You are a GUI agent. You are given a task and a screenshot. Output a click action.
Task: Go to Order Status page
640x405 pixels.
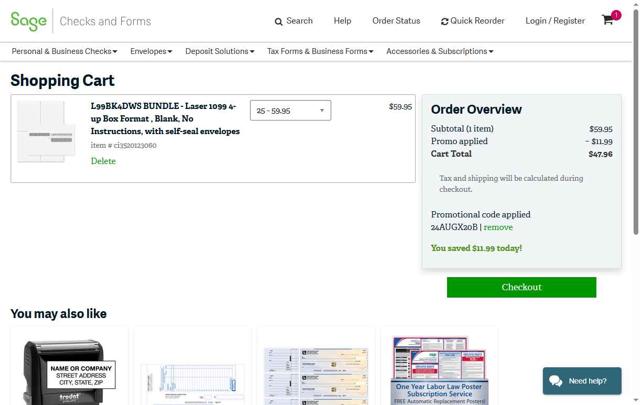click(396, 21)
